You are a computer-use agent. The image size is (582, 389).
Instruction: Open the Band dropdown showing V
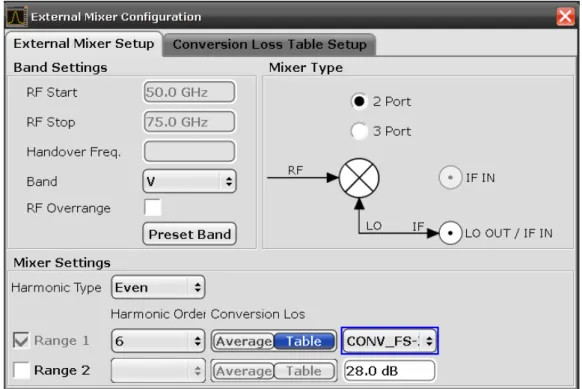coord(189,181)
